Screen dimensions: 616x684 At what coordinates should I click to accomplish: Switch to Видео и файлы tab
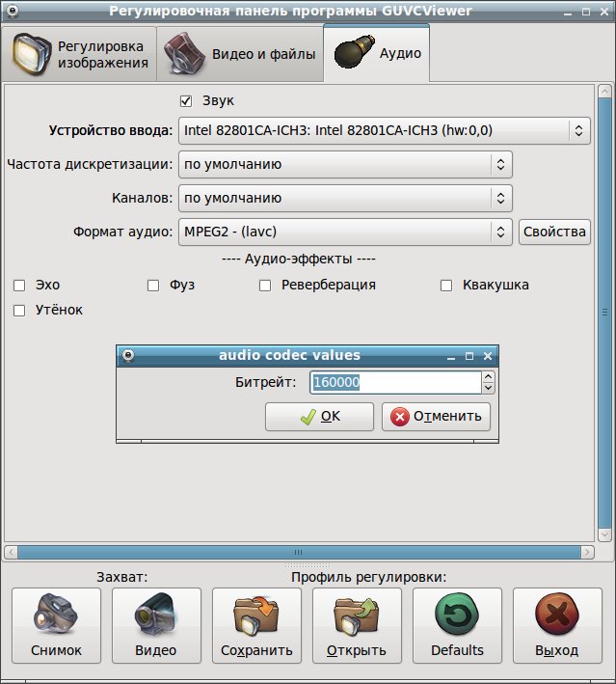click(240, 54)
